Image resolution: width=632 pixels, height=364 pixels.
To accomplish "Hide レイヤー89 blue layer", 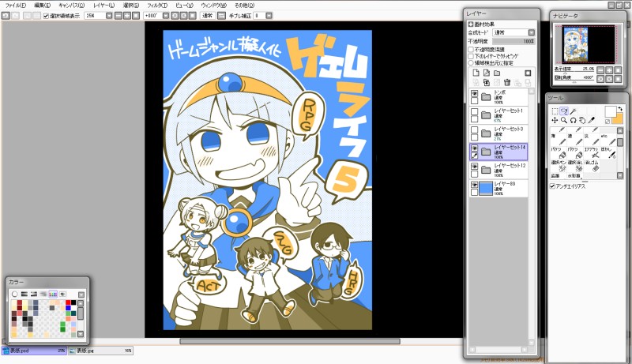I will [x=475, y=185].
